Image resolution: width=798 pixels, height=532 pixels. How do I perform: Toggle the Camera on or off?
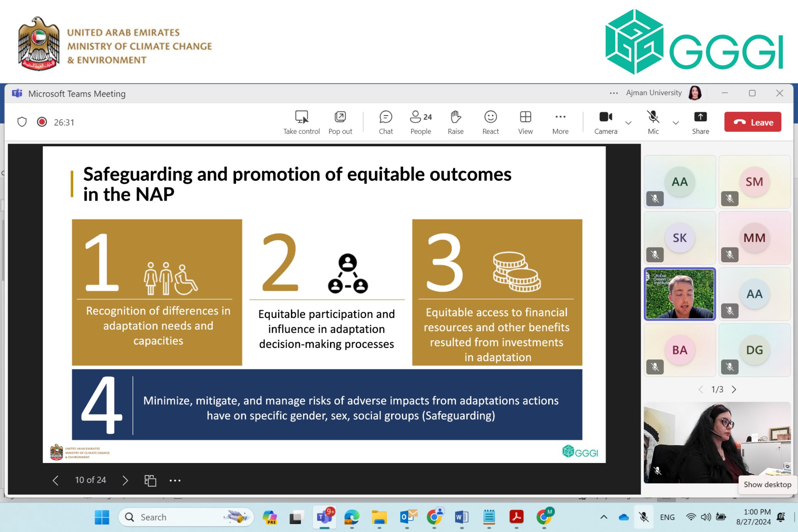coord(605,122)
